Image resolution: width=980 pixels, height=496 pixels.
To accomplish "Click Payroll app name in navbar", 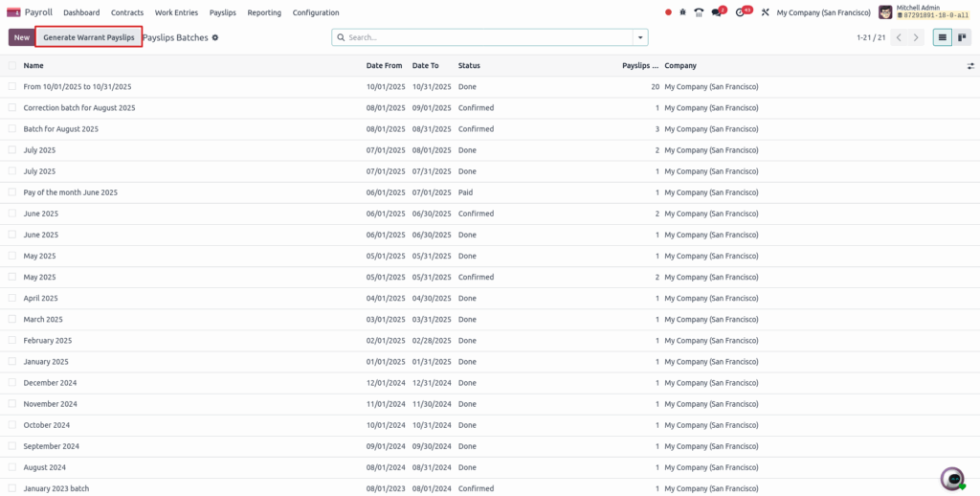I will (38, 12).
